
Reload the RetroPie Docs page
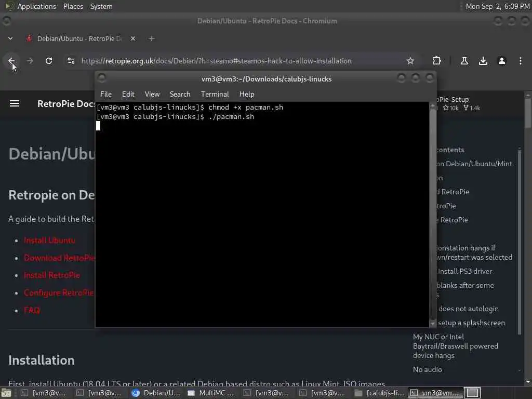click(x=49, y=61)
